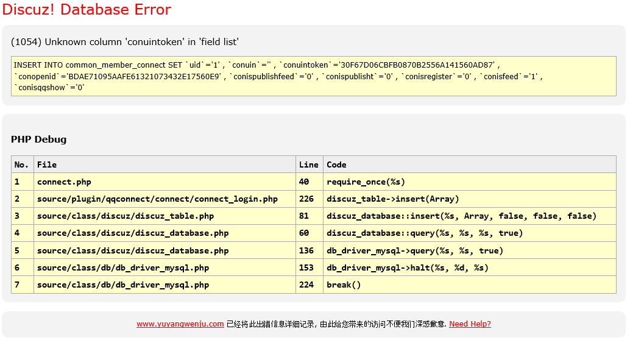Select discuz_database.php cell in row 5
This screenshot has width=644, height=354.
coord(165,250)
